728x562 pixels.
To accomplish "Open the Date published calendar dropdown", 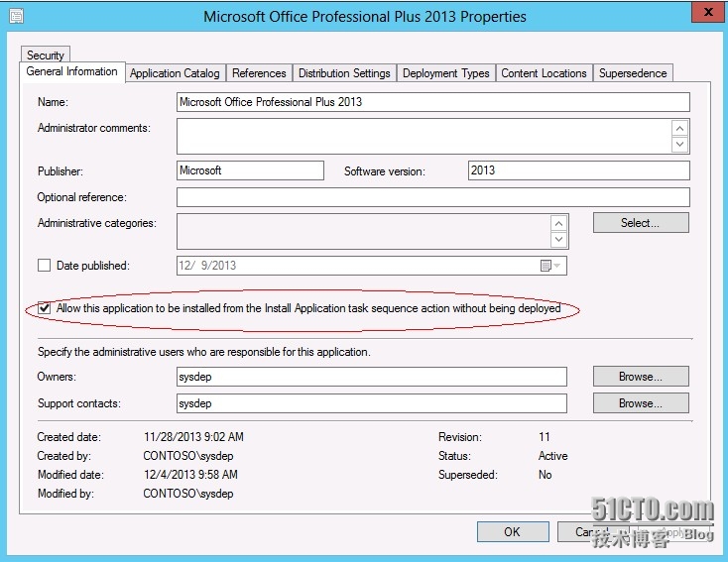I will point(551,266).
